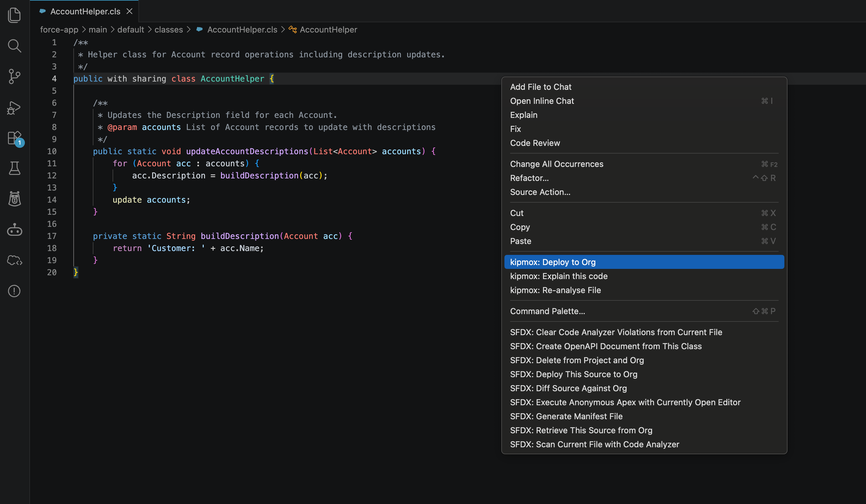Open the Refactor... menu entry
The height and width of the screenshot is (504, 866).
point(644,178)
